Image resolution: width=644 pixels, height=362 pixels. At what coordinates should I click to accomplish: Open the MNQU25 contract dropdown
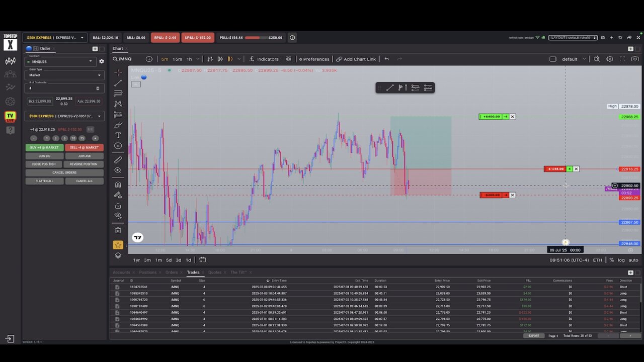click(x=60, y=61)
